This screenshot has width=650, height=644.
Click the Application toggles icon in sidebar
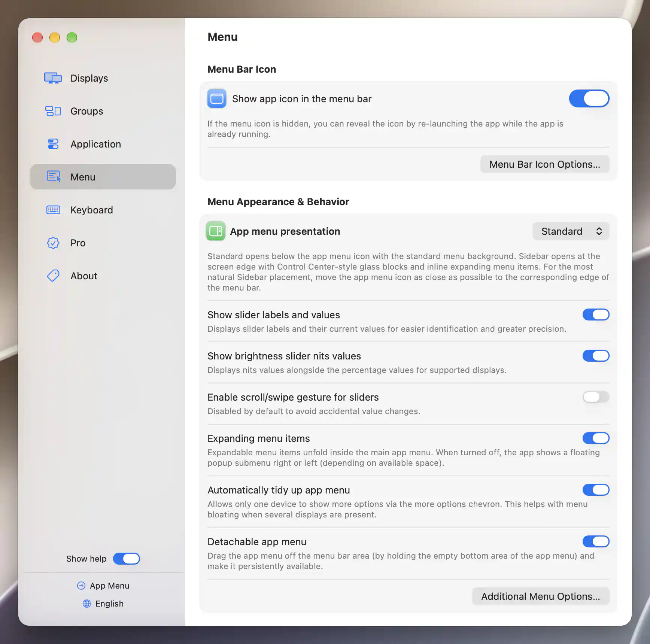click(53, 144)
